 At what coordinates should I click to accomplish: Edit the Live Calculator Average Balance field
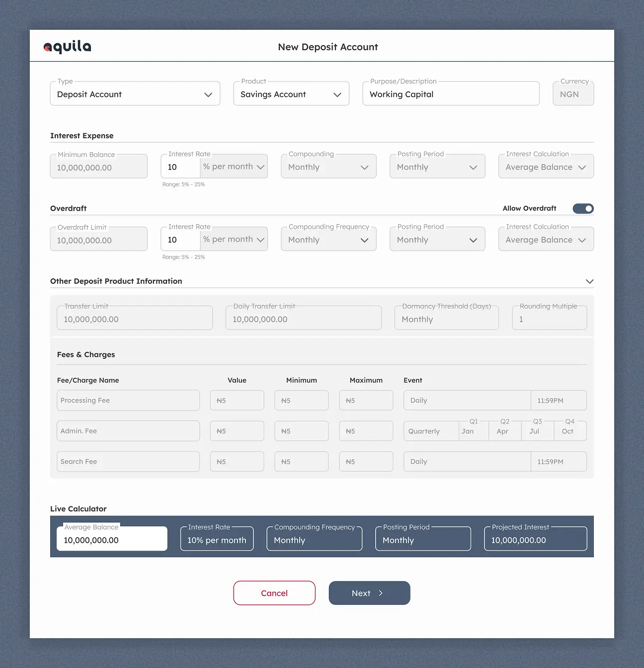coord(112,539)
